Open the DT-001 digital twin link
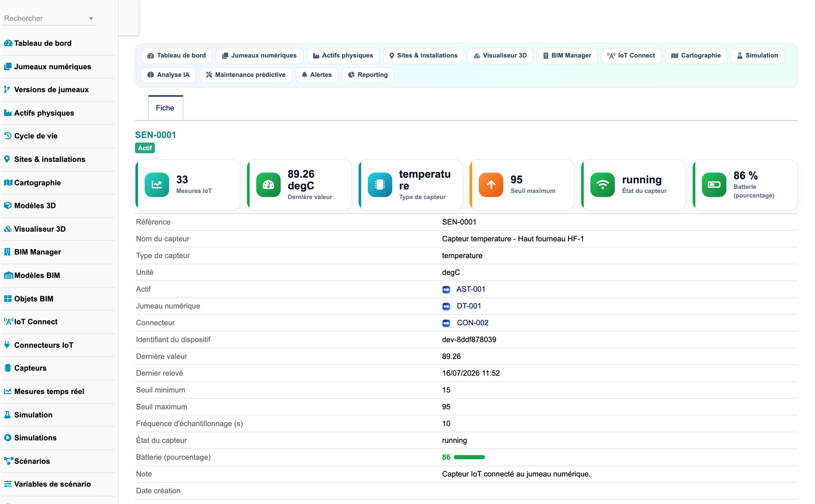Screen dimensions: 815x504 tap(469, 306)
